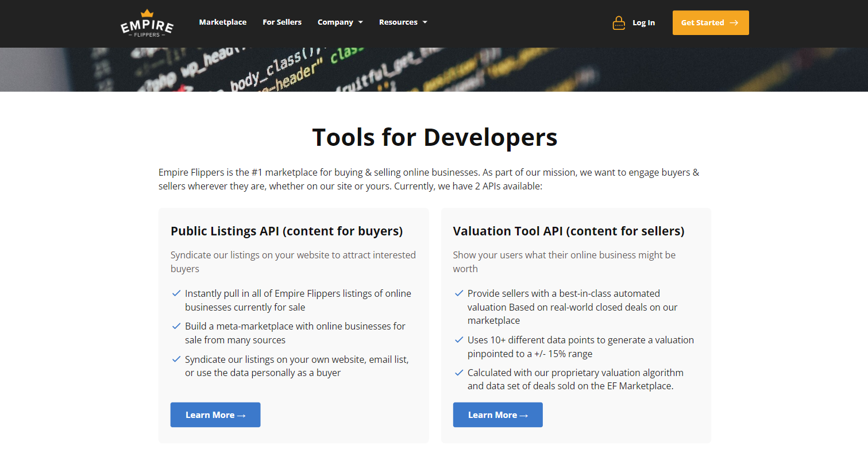Click the Tools for Developers heading

pos(434,137)
